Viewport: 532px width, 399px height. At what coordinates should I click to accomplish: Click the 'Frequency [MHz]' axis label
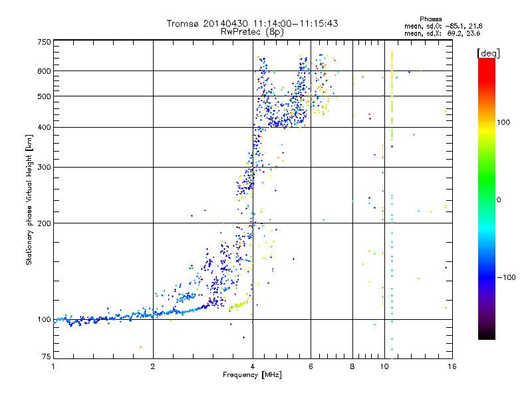pyautogui.click(x=252, y=375)
